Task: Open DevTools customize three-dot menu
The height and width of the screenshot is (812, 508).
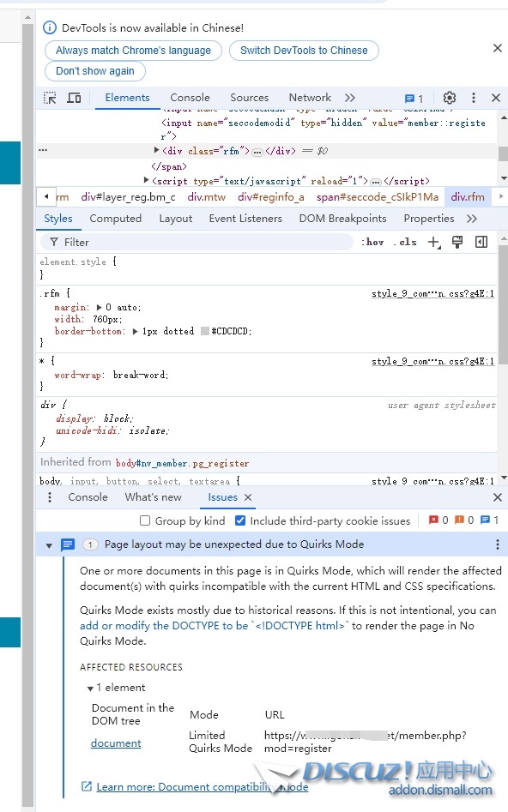Action: [474, 98]
